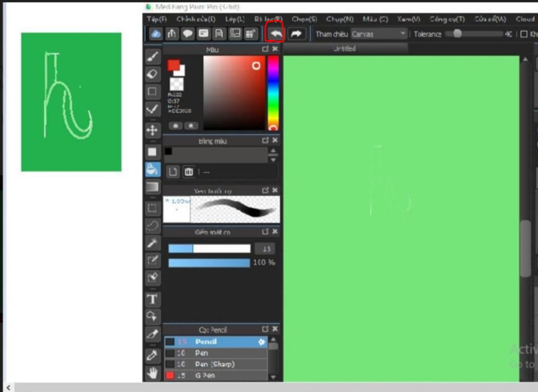Viewport: 538px width, 392px height.
Task: Open the Lớp(L) menu
Action: (x=235, y=19)
